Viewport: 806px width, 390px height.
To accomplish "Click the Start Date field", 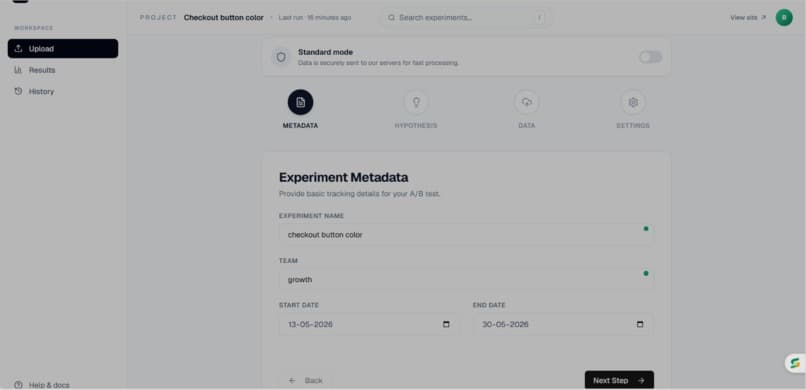I will 369,324.
